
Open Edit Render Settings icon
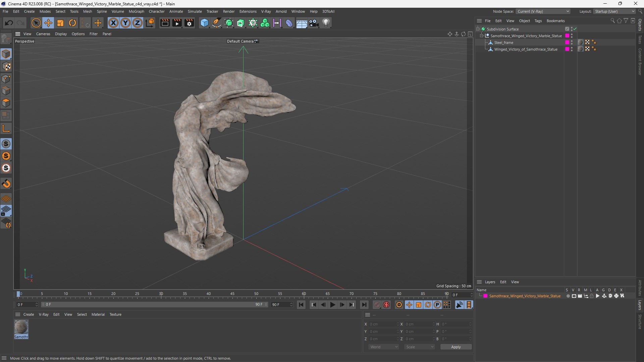189,23
